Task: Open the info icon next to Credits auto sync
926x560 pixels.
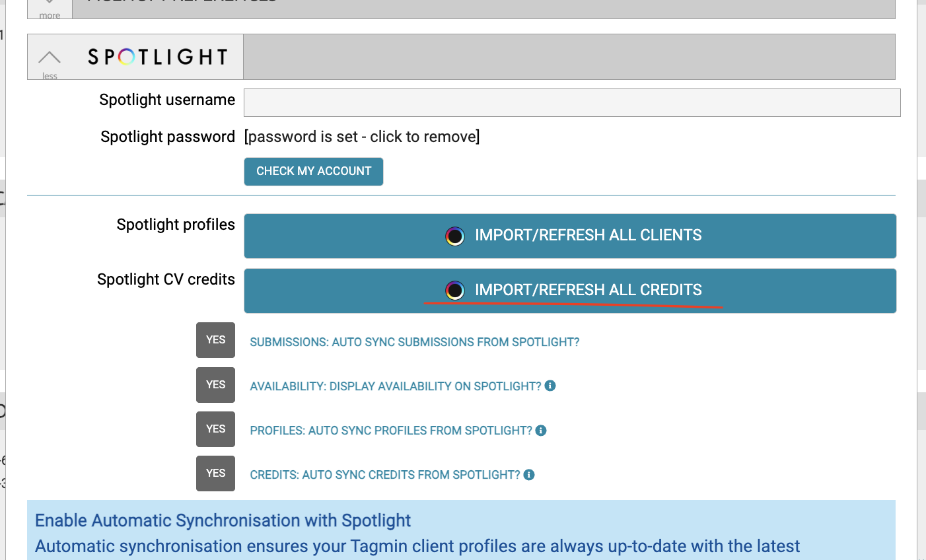Action: (529, 475)
